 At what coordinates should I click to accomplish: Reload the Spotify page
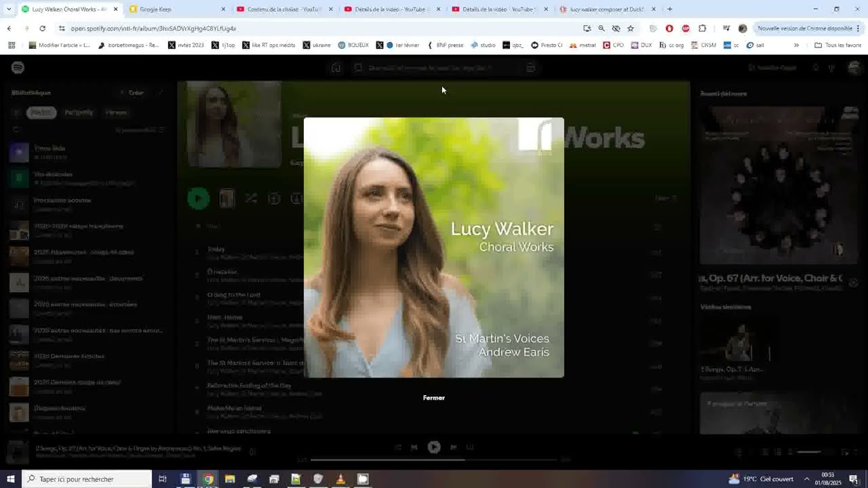pyautogui.click(x=43, y=28)
